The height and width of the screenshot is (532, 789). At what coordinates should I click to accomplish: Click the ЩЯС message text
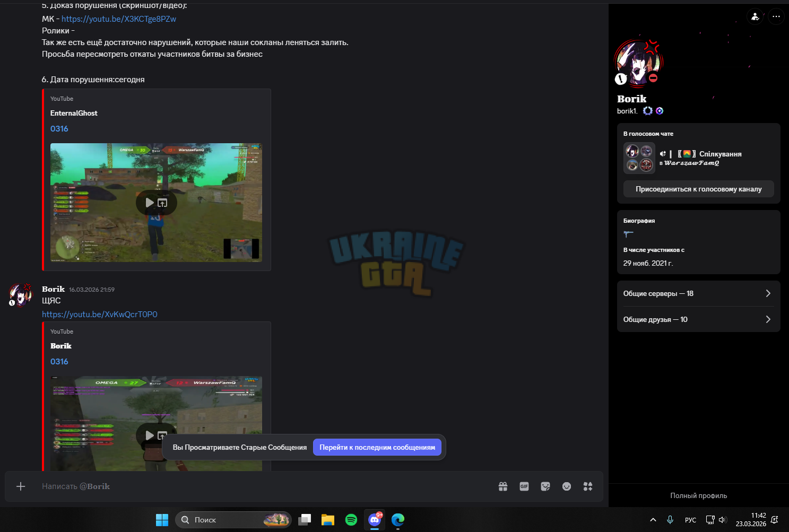pos(51,300)
